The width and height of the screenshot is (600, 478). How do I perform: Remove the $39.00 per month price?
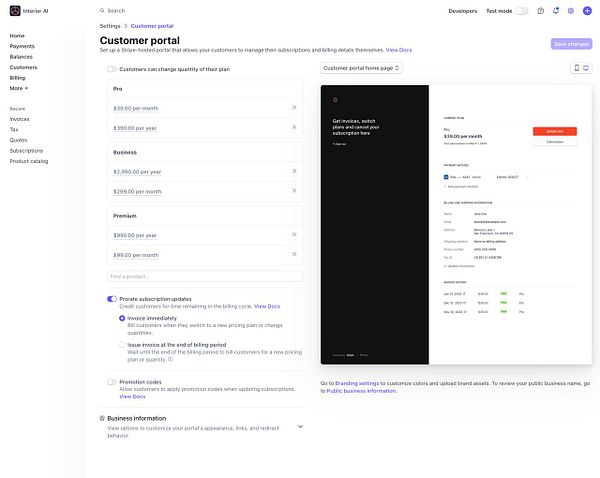[294, 108]
